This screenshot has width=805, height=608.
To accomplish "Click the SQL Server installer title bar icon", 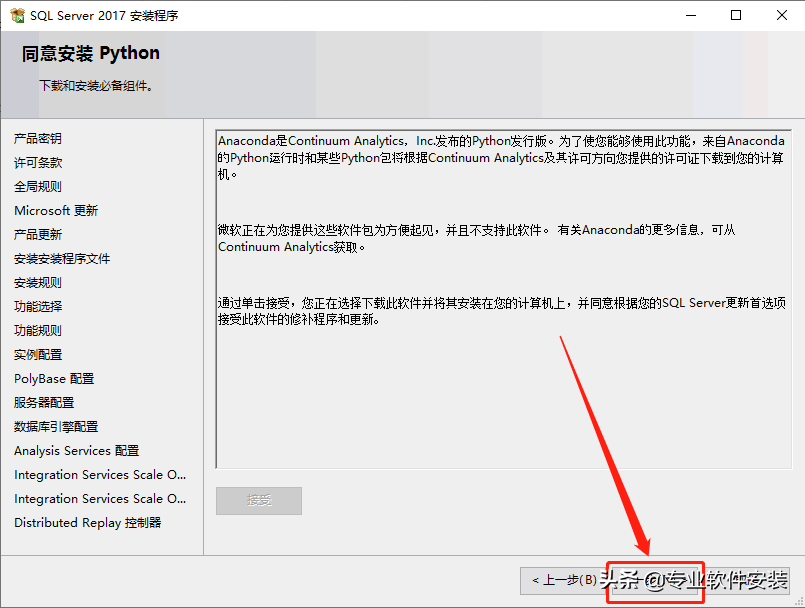I will point(17,16).
